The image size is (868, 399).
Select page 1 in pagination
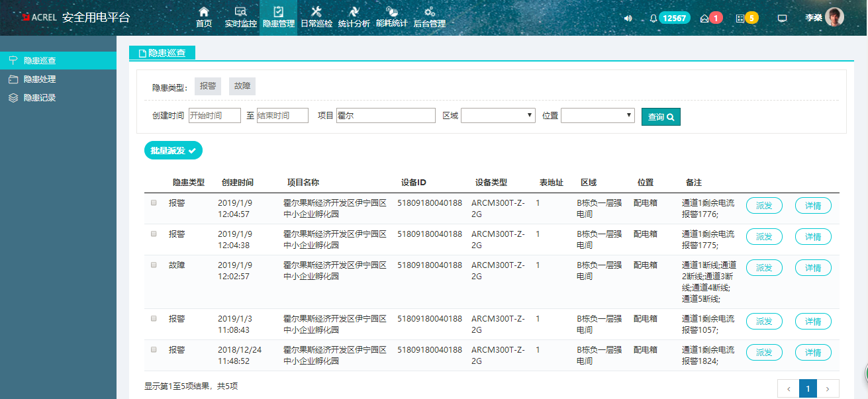(x=808, y=389)
